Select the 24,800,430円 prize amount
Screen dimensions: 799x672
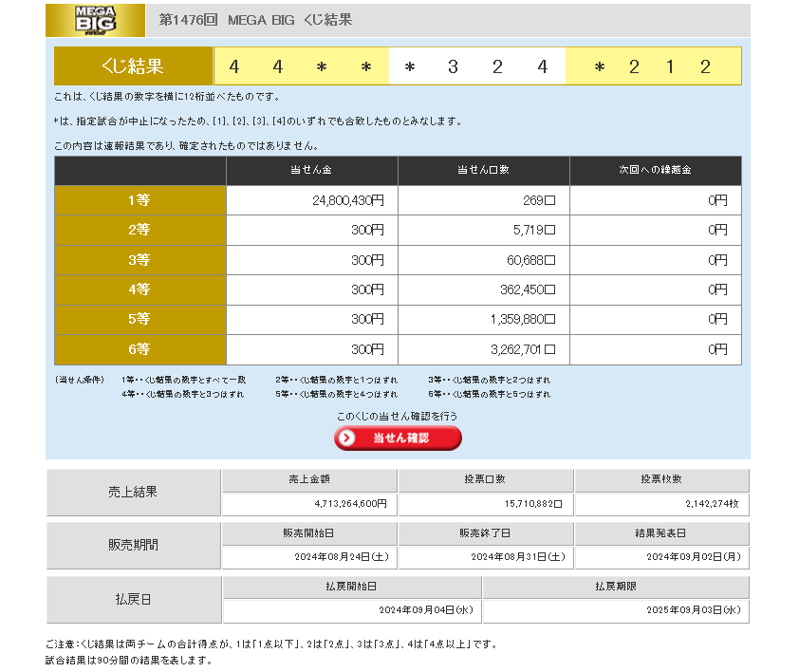[x=348, y=200]
